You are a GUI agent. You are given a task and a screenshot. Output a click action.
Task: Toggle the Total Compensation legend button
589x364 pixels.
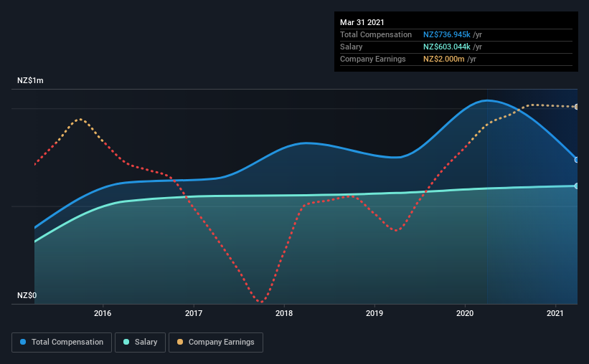coord(62,343)
